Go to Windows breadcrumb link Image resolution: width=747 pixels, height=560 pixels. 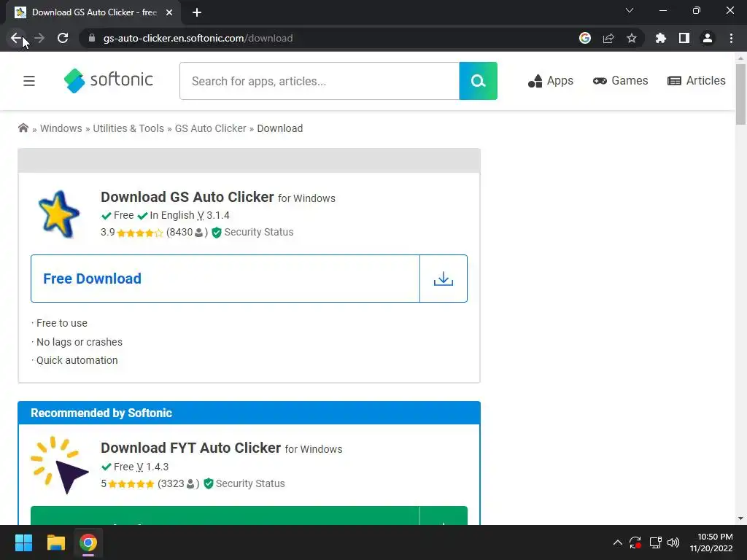point(61,128)
